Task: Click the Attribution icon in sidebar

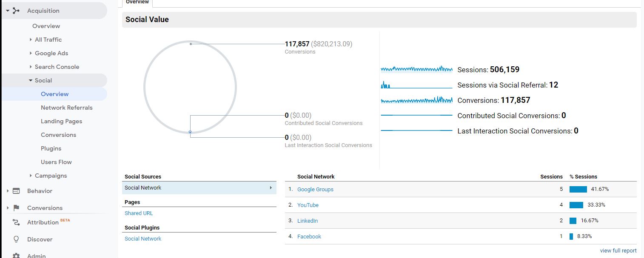Action: [16, 222]
